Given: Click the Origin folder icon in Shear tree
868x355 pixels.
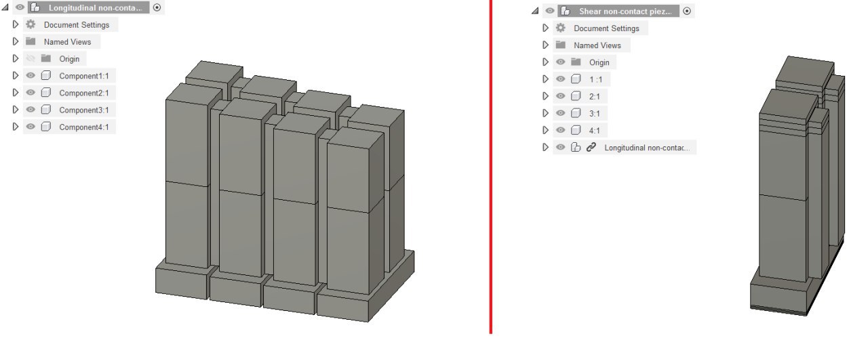Looking at the screenshot, I should (576, 62).
